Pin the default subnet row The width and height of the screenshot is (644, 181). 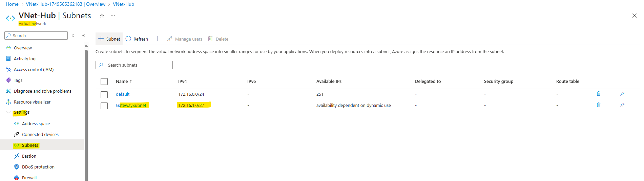click(622, 94)
